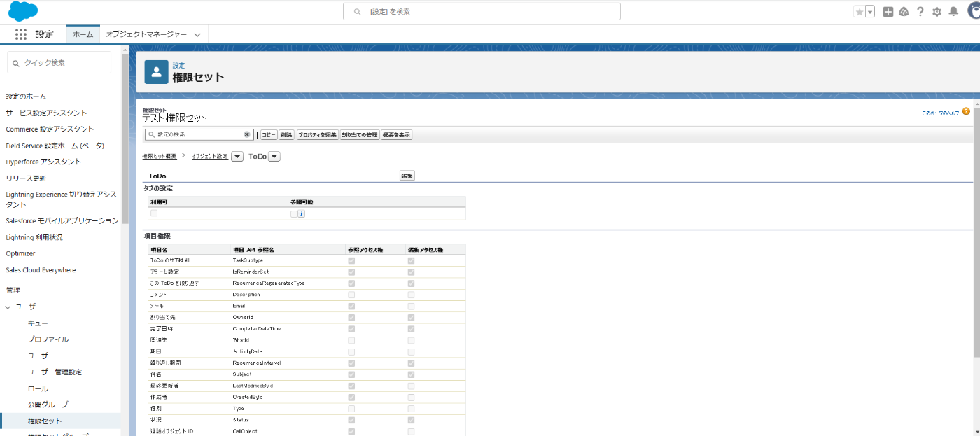The width and height of the screenshot is (980, 436).
Task: Focus the 設定の検索 field
Action: pyautogui.click(x=199, y=134)
